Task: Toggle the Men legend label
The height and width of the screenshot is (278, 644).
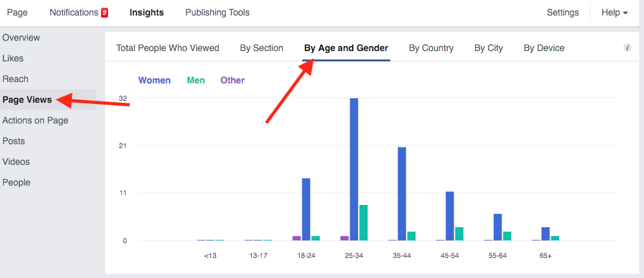Action: tap(195, 80)
